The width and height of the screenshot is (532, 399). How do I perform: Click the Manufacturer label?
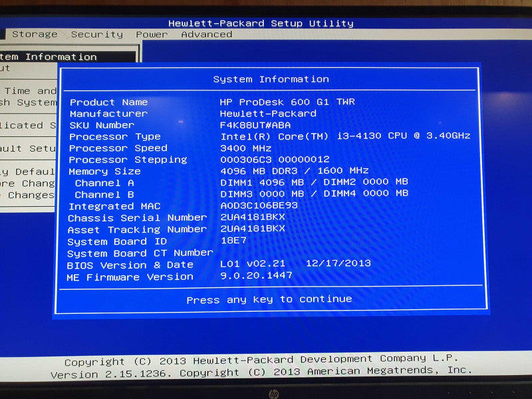pos(108,114)
